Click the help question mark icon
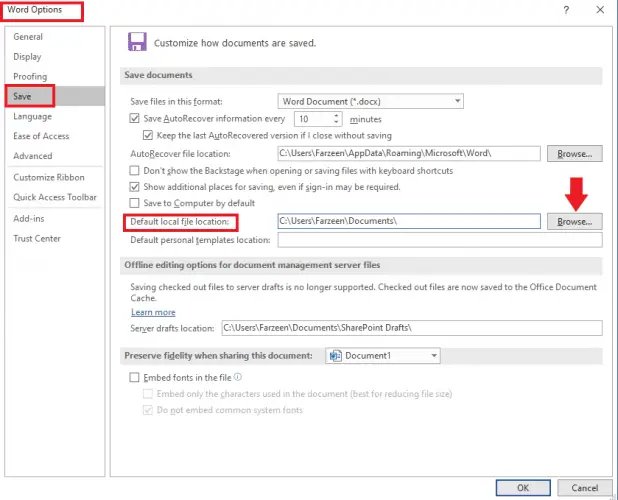This screenshot has width=618, height=500. point(566,10)
